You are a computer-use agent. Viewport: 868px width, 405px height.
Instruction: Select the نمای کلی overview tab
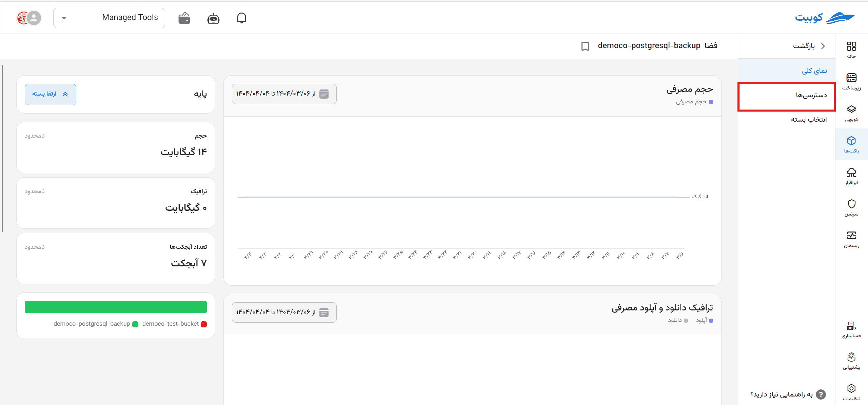click(x=787, y=70)
